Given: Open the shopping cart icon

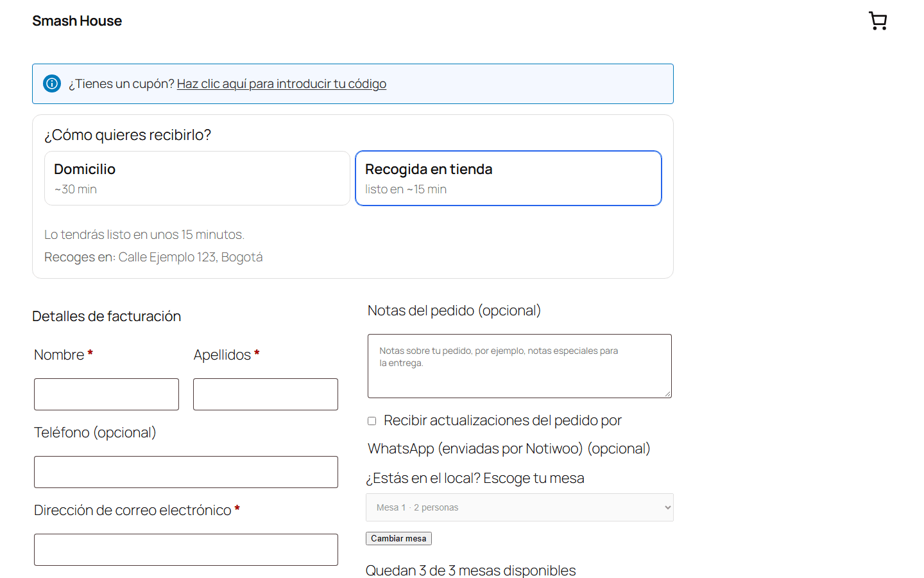Looking at the screenshot, I should pyautogui.click(x=878, y=21).
